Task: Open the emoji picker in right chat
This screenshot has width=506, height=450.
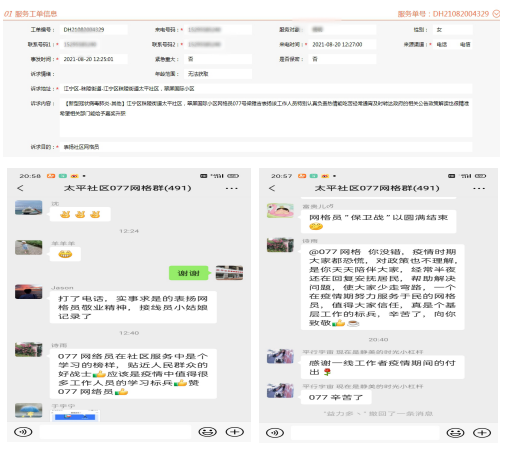Action: [x=455, y=433]
